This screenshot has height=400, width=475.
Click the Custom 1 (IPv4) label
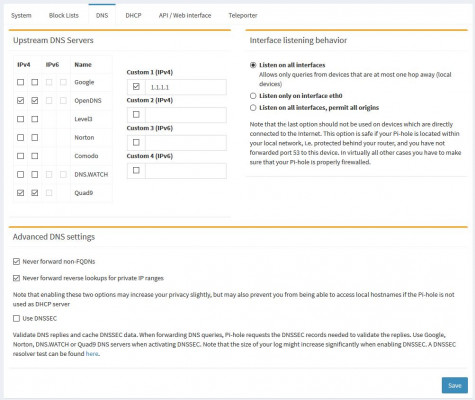[x=150, y=72]
